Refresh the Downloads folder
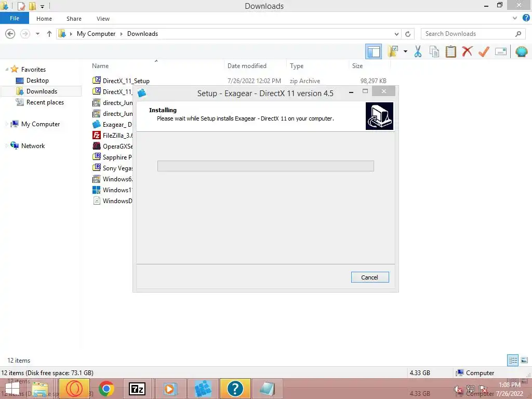The height and width of the screenshot is (399, 532). 408,34
